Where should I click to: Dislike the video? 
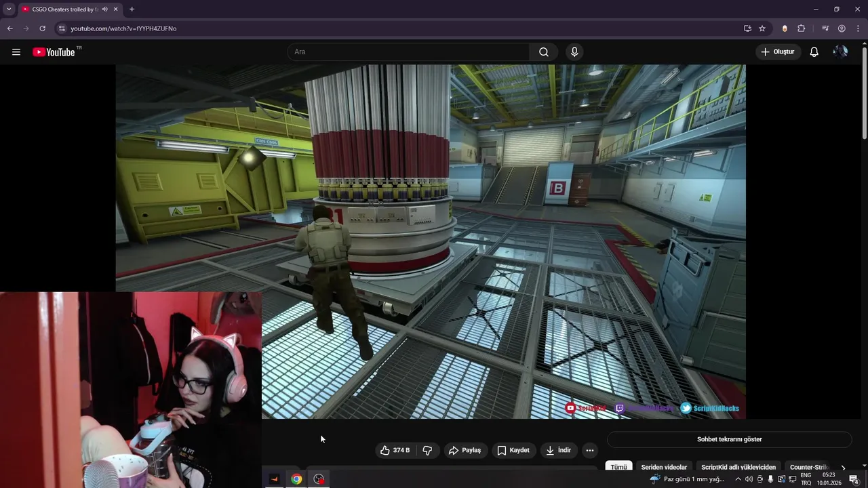click(x=427, y=450)
